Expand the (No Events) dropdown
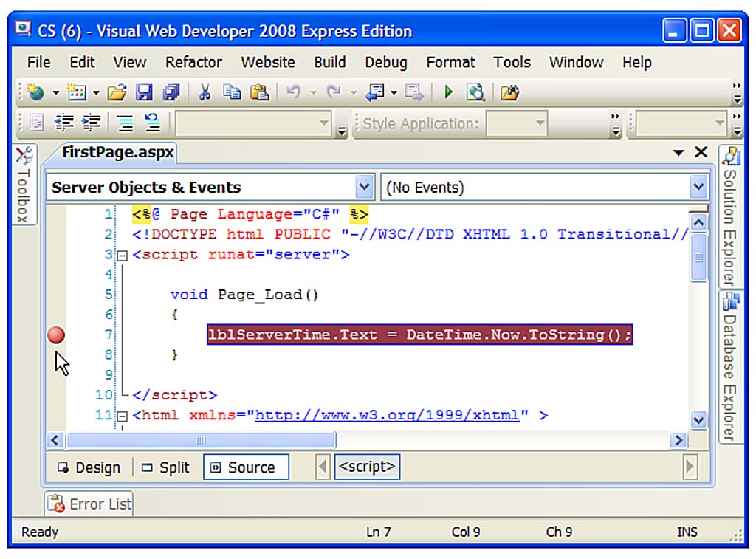Screen dimensions: 756x559 [x=698, y=187]
